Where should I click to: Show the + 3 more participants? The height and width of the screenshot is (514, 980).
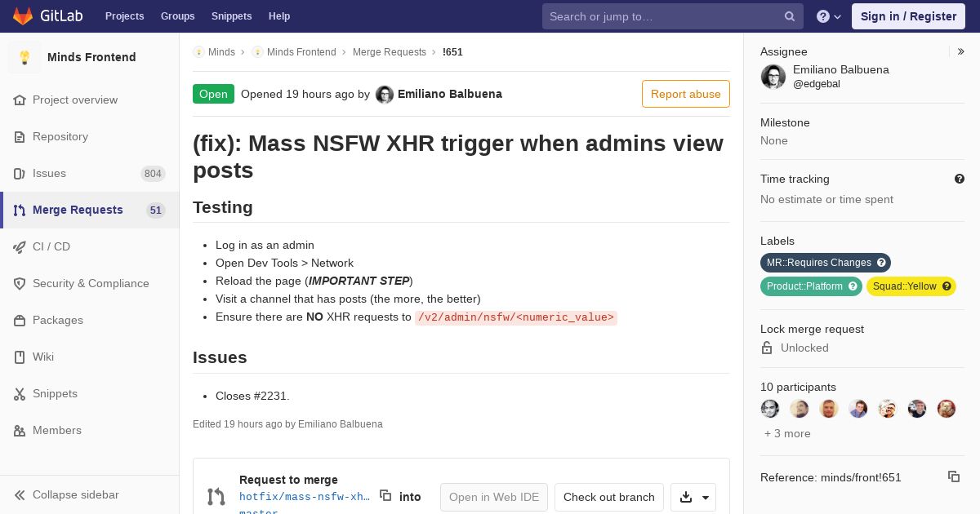787,433
